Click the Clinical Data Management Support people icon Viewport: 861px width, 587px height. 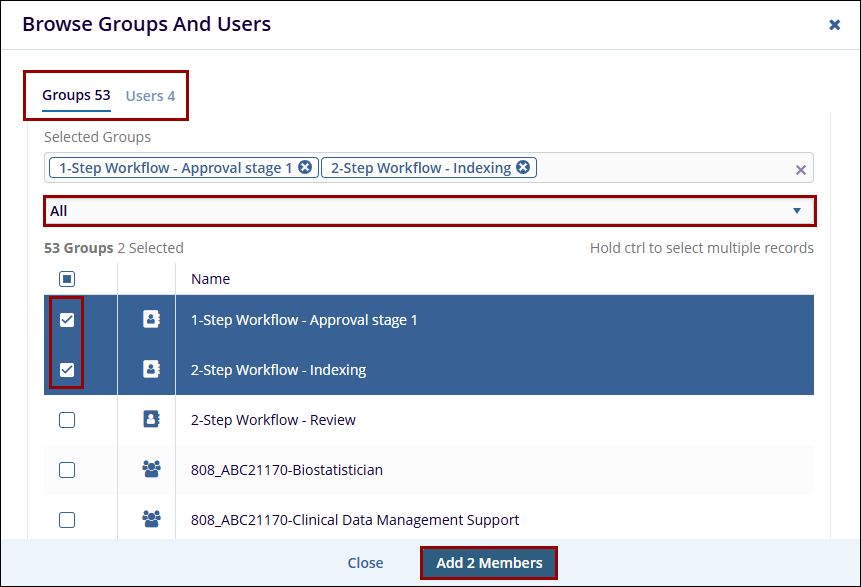(x=151, y=519)
